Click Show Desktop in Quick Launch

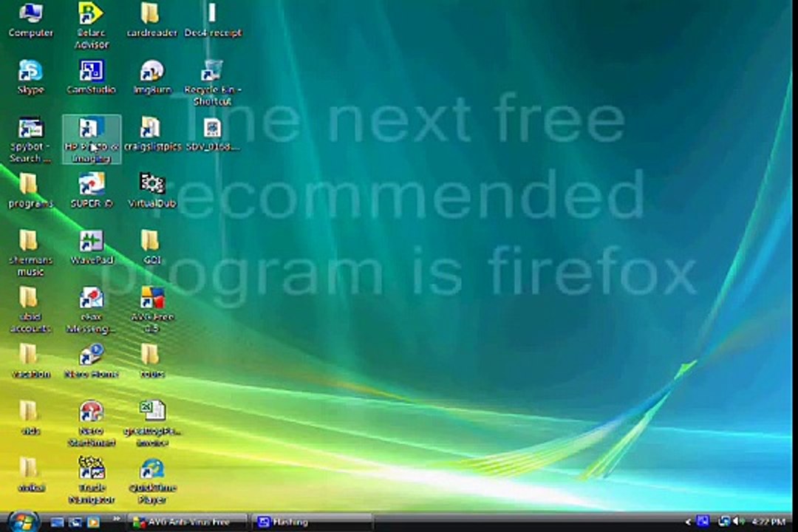coord(57,522)
